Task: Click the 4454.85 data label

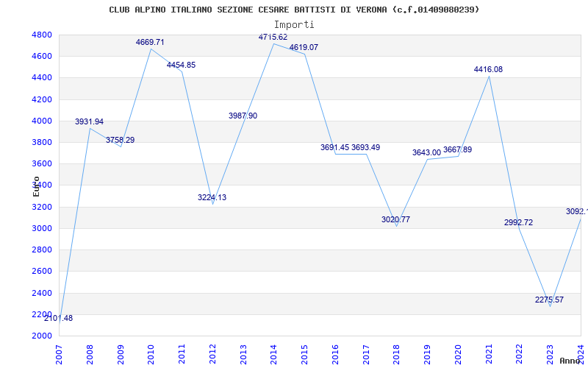Action: click(x=181, y=65)
